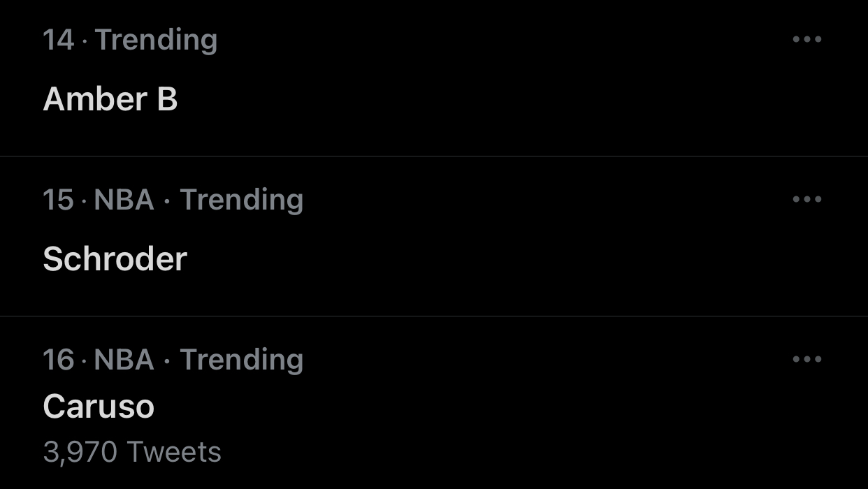Image resolution: width=868 pixels, height=489 pixels.
Task: Open the Schroder trending topic
Action: (x=115, y=259)
